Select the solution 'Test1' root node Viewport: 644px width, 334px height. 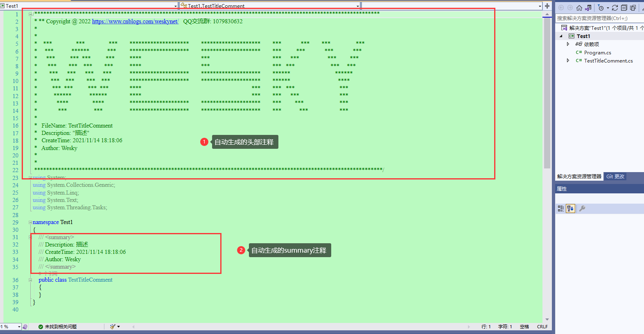[602, 28]
